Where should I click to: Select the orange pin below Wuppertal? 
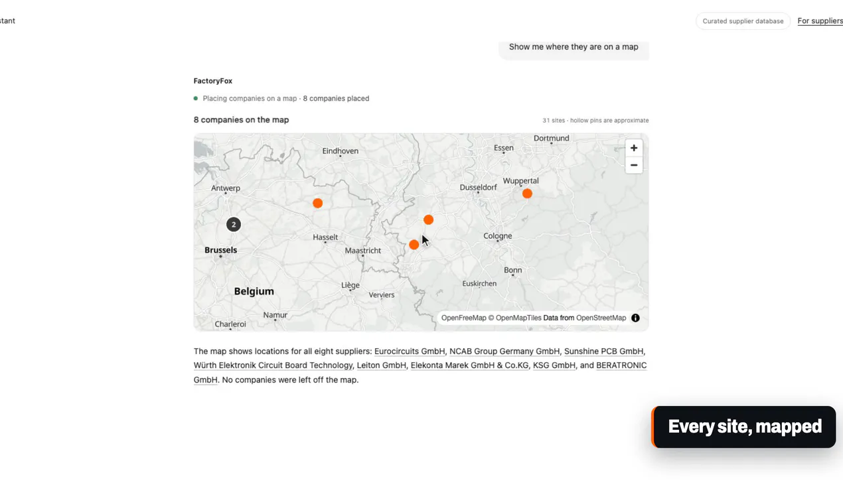click(527, 194)
